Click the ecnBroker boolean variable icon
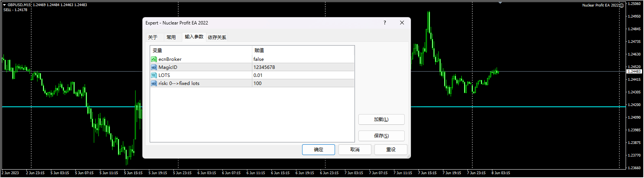 coord(154,59)
